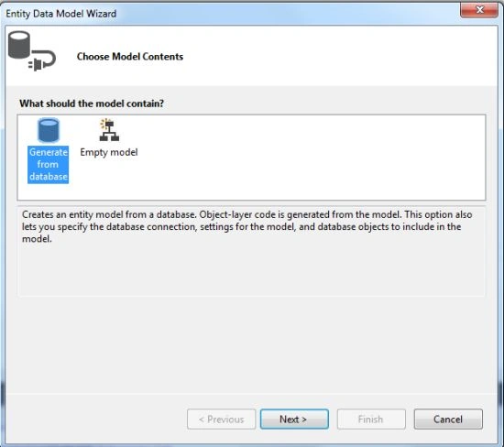This screenshot has width=504, height=447.
Task: Click the Next > button
Action: (294, 419)
